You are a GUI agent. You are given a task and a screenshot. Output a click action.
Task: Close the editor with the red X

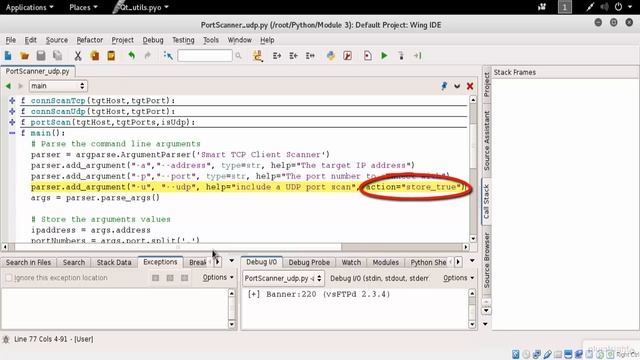tap(470, 86)
